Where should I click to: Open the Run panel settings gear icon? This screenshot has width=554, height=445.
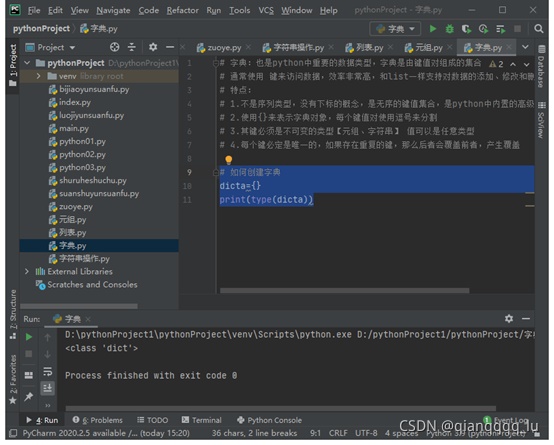point(508,318)
